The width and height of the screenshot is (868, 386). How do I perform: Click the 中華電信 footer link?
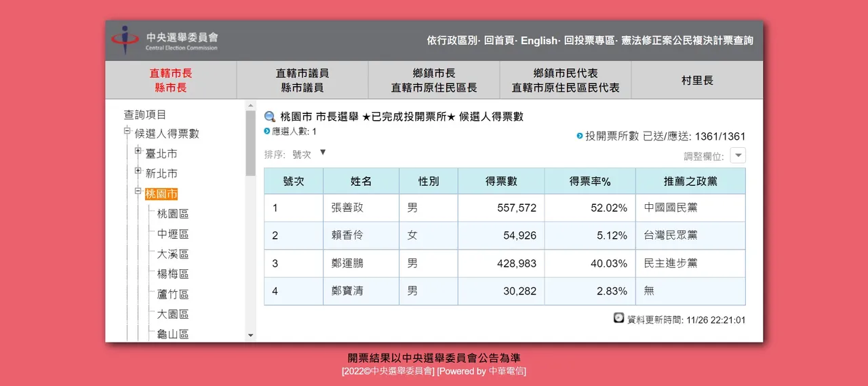[x=507, y=371]
